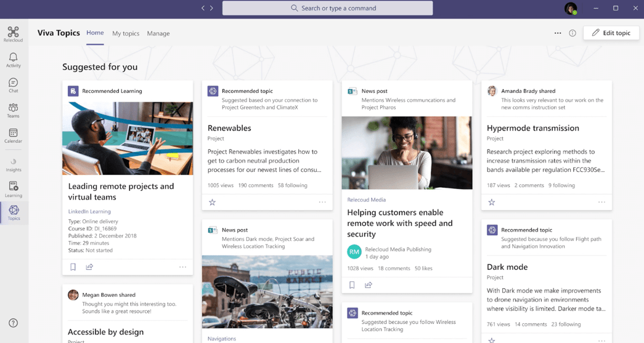The height and width of the screenshot is (343, 644).
Task: Click the info icon beside Edit topic
Action: coord(572,33)
